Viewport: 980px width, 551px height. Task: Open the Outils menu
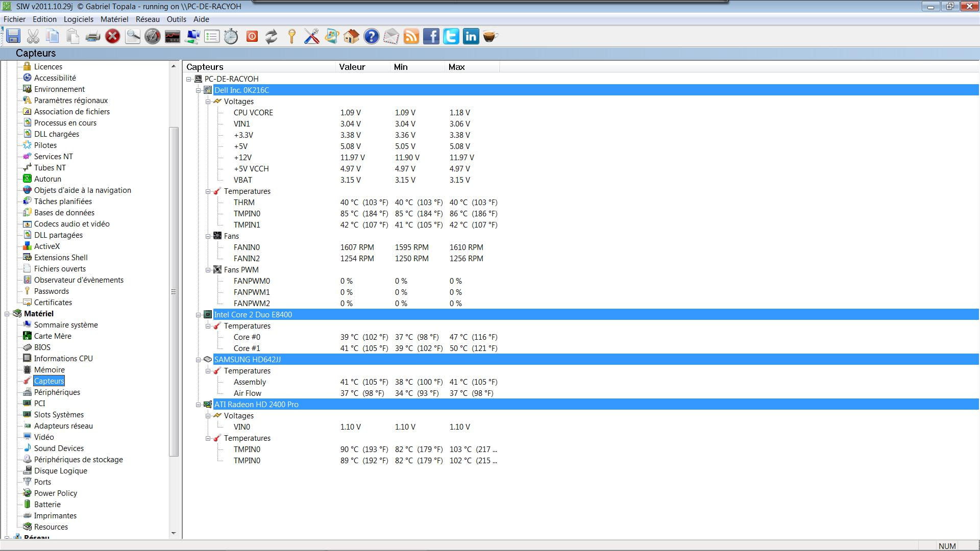[x=176, y=19]
